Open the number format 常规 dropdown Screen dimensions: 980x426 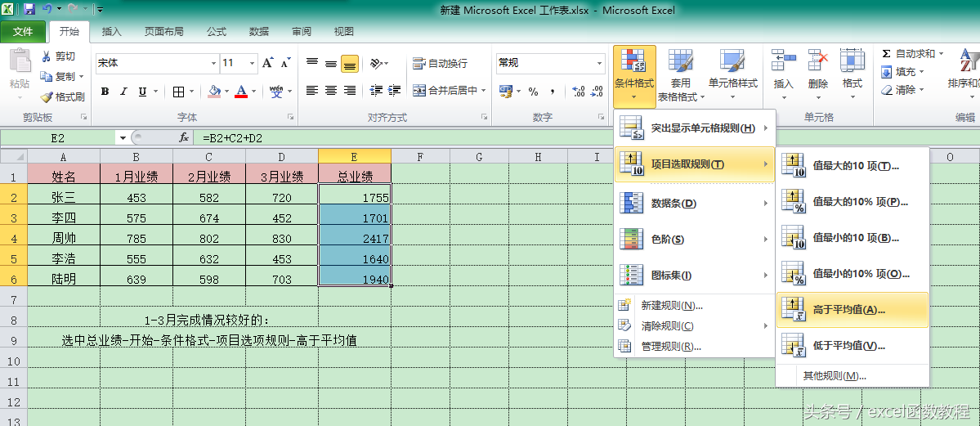[600, 63]
